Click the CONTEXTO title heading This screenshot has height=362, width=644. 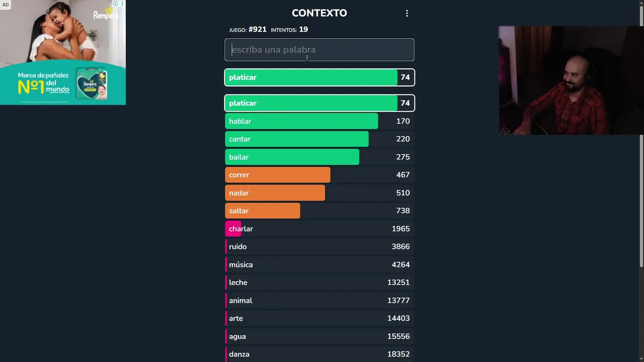point(319,14)
